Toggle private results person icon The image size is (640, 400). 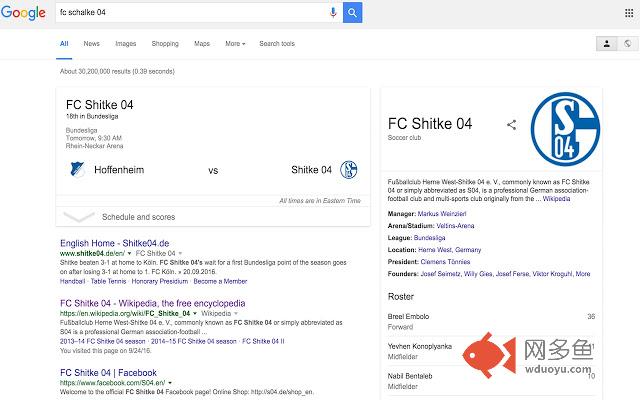pyautogui.click(x=607, y=44)
